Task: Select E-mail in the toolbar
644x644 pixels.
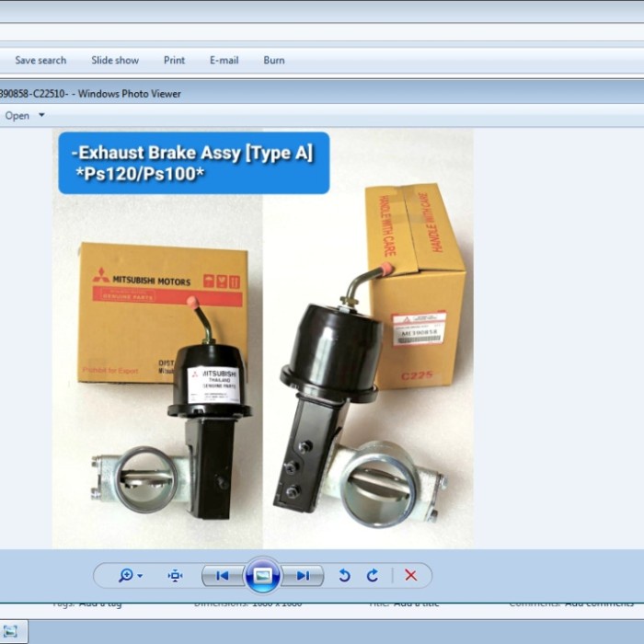Action: pyautogui.click(x=224, y=61)
